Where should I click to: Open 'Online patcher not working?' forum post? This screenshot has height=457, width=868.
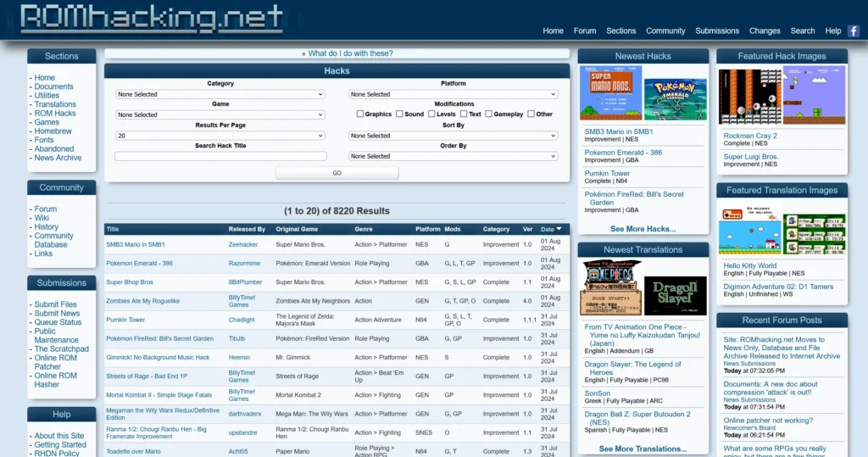(x=768, y=421)
